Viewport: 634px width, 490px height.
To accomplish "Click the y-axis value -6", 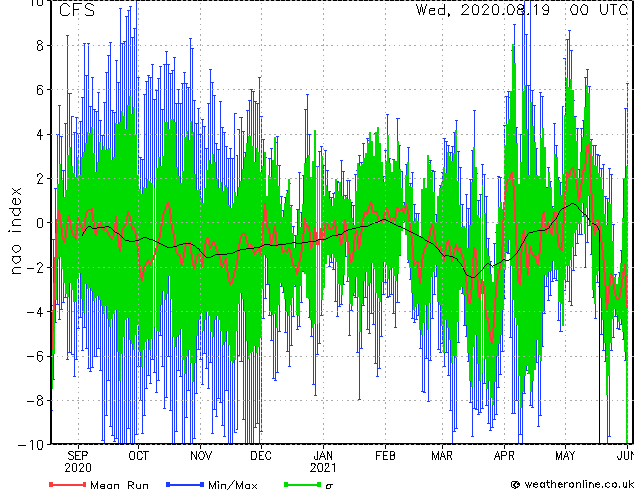I will [35, 356].
